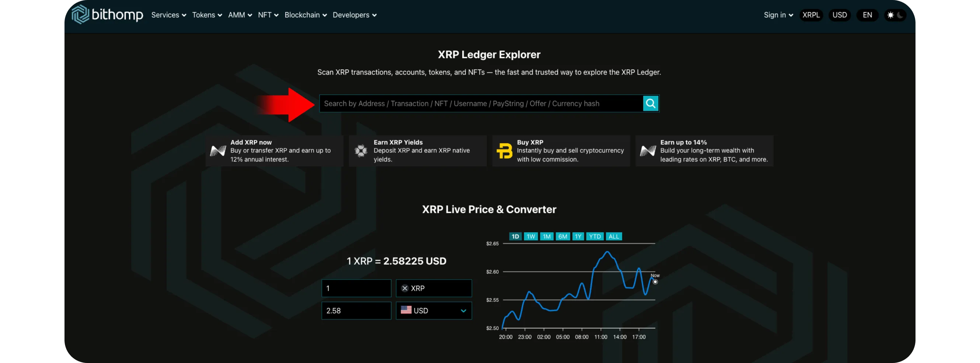Open the Tokens menu
This screenshot has width=980, height=363.
tap(207, 15)
